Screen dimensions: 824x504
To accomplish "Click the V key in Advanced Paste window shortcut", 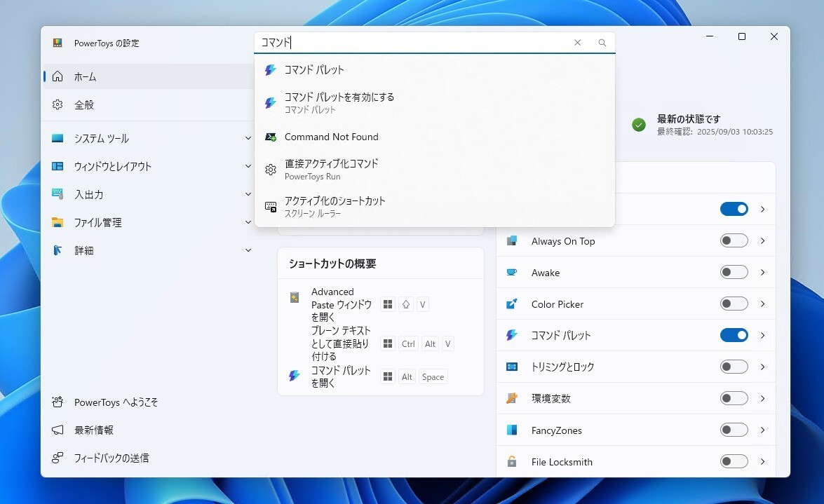I will [422, 304].
